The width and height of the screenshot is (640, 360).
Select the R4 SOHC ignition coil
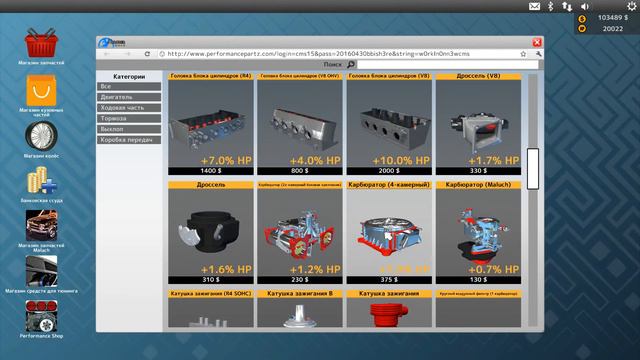click(x=211, y=309)
